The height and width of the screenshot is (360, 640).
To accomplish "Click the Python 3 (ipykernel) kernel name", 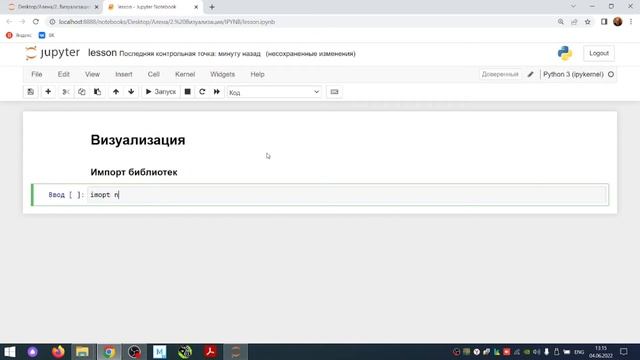I will (573, 74).
